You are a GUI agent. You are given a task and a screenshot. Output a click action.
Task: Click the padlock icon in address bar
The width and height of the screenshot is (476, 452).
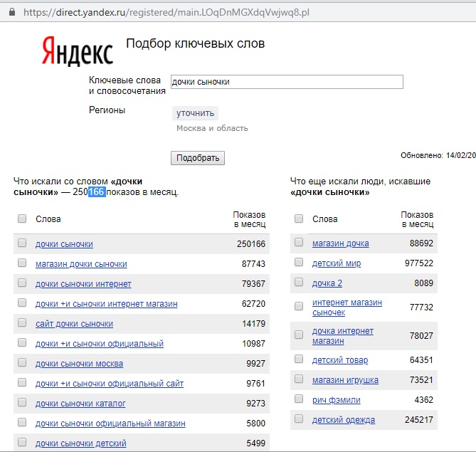coord(12,12)
